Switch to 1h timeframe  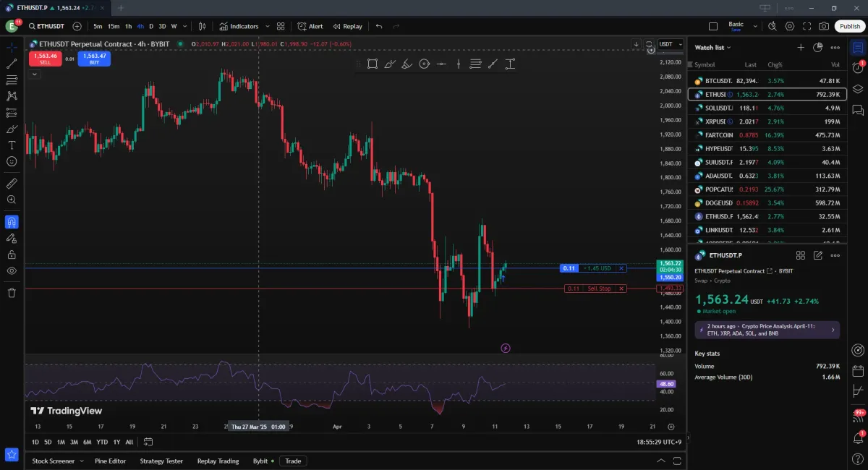129,26
